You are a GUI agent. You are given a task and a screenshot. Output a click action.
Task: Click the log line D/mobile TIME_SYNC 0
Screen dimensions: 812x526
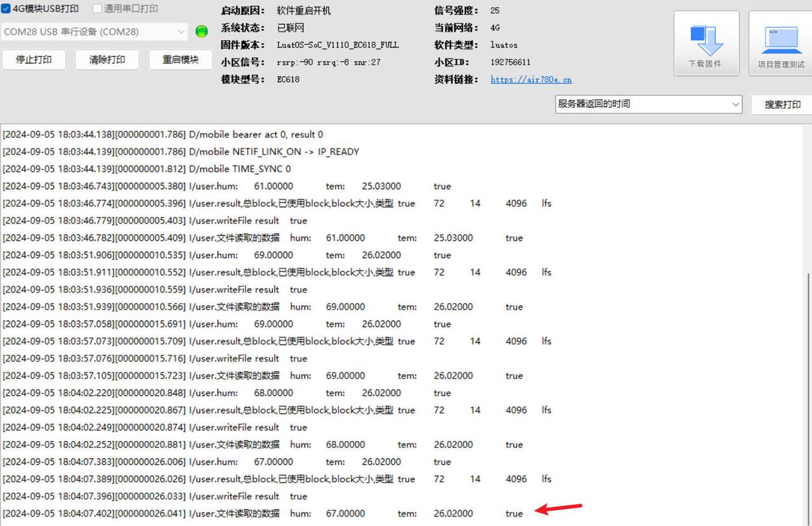147,169
